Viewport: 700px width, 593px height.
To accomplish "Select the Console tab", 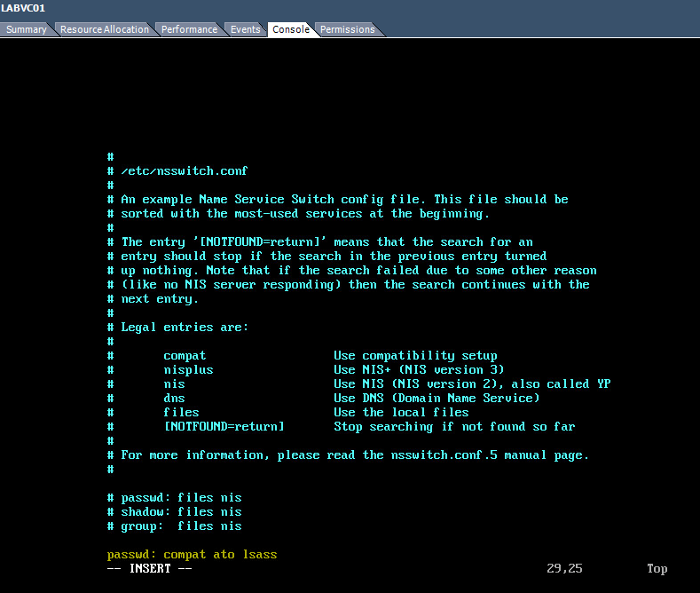I will (x=291, y=29).
